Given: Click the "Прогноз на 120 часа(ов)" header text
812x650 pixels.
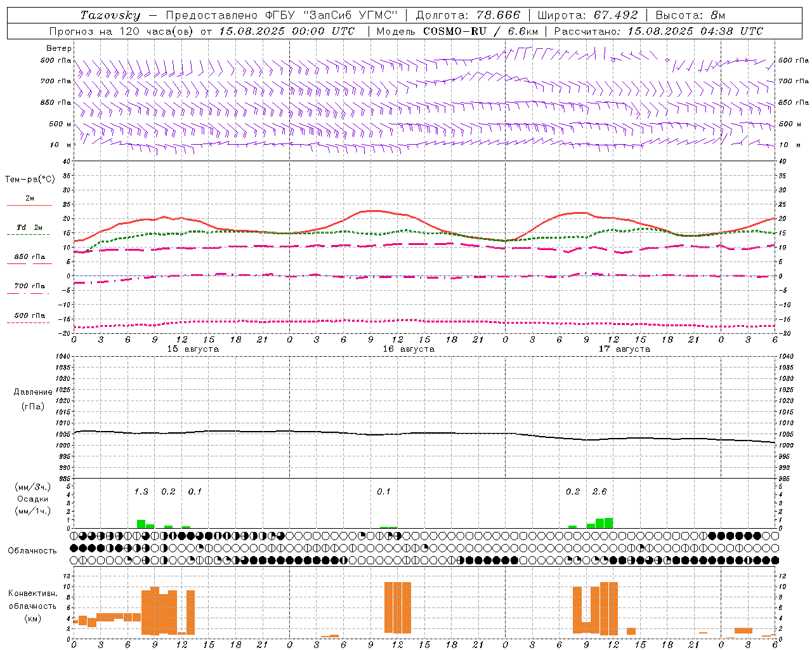Looking at the screenshot, I should 122,31.
